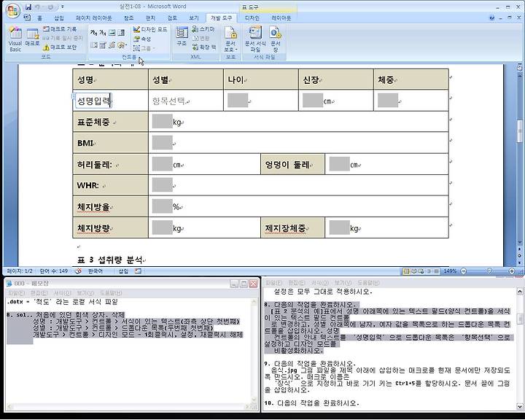Insert a drop-down list content control
Screen dimensions: 525x420
(94, 45)
